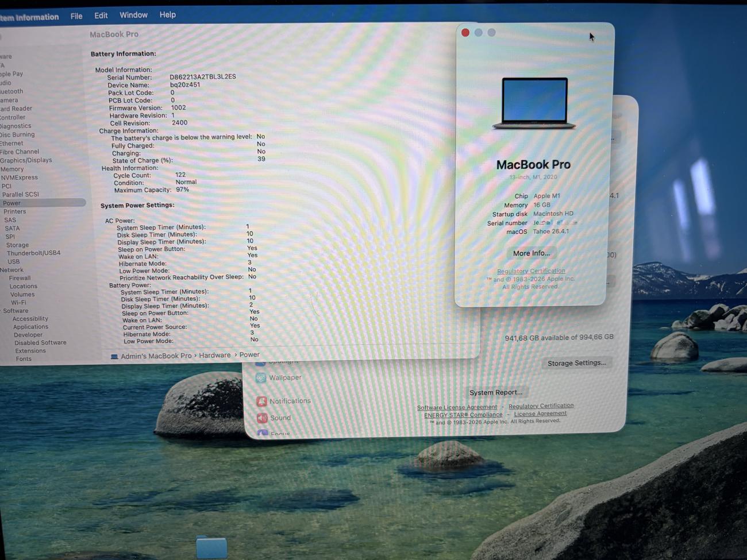
Task: Select Disabled Software in the sidebar
Action: [x=40, y=343]
